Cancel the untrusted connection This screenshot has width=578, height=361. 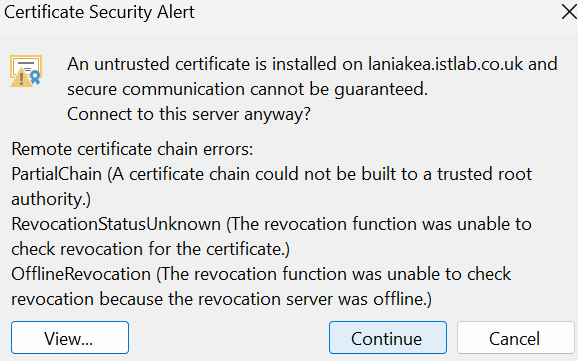coord(516,338)
